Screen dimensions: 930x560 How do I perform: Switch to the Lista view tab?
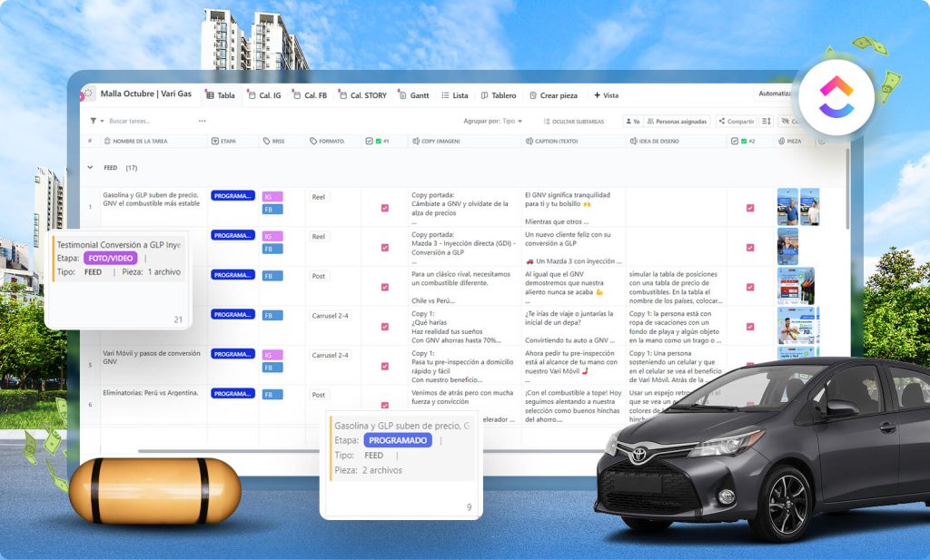455,95
